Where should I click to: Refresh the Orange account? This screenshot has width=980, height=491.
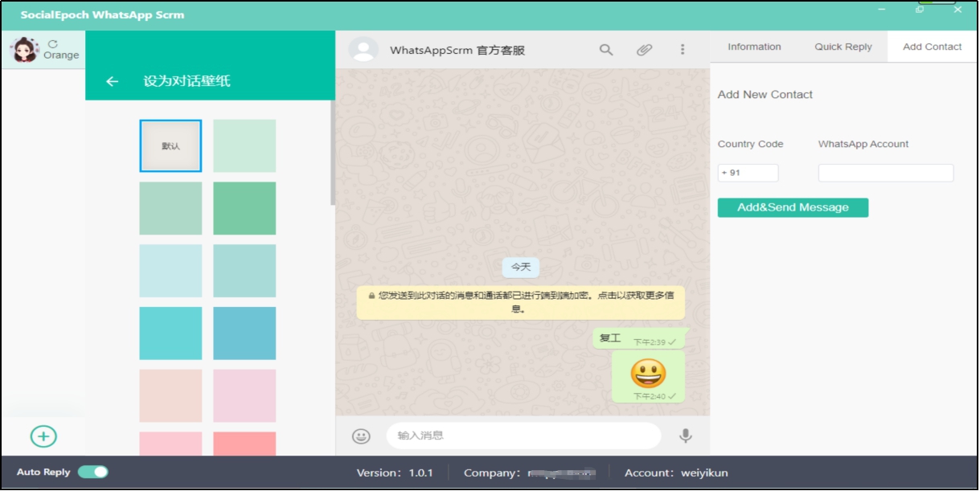(x=53, y=44)
